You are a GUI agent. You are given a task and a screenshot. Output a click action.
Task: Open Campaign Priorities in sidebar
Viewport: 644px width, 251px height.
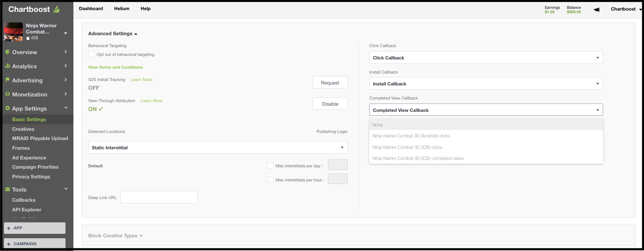pos(35,167)
